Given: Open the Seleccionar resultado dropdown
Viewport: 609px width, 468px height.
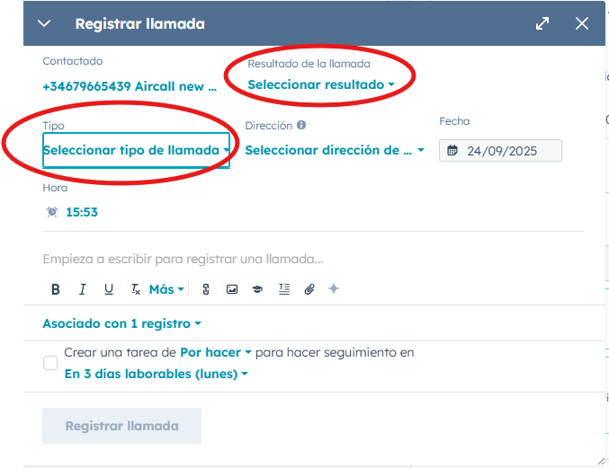Looking at the screenshot, I should pyautogui.click(x=320, y=85).
